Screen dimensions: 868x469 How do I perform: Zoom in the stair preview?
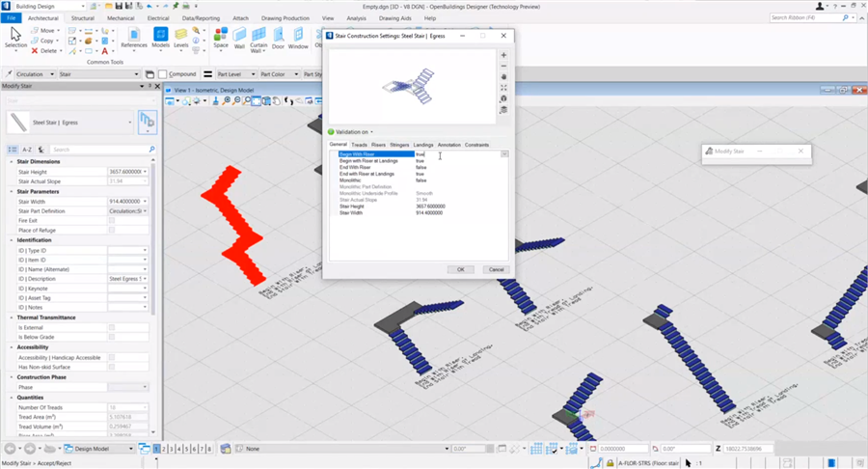pos(503,55)
